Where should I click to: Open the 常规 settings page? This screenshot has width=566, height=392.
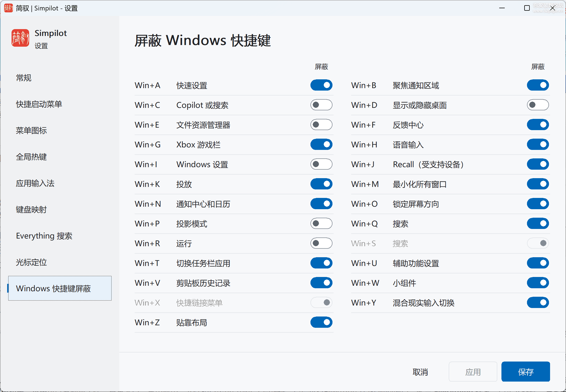coord(60,78)
